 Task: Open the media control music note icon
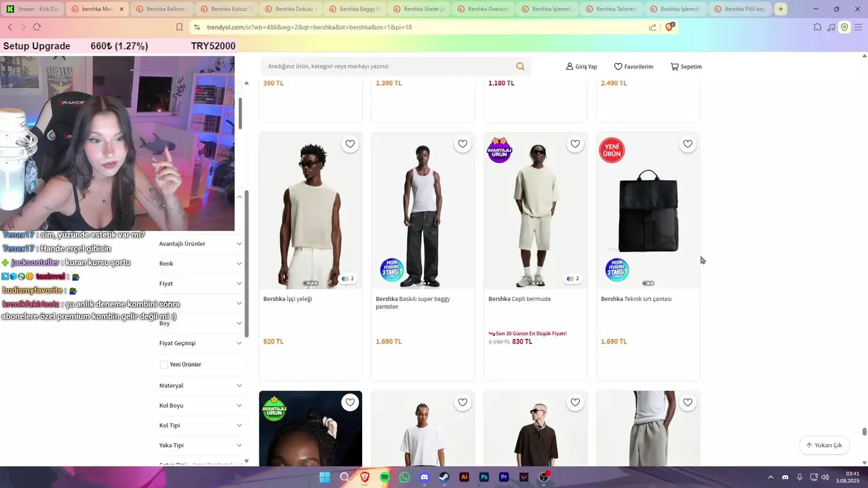pos(831,27)
